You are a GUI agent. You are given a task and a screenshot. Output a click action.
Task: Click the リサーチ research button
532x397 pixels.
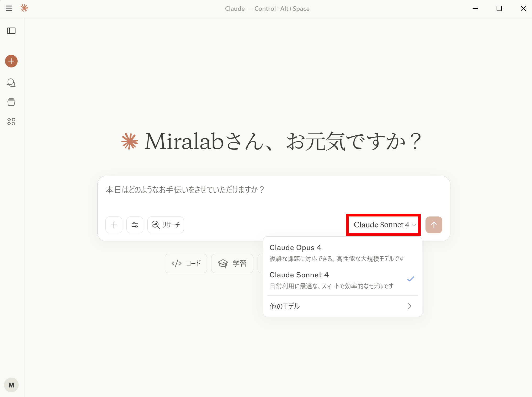166,225
